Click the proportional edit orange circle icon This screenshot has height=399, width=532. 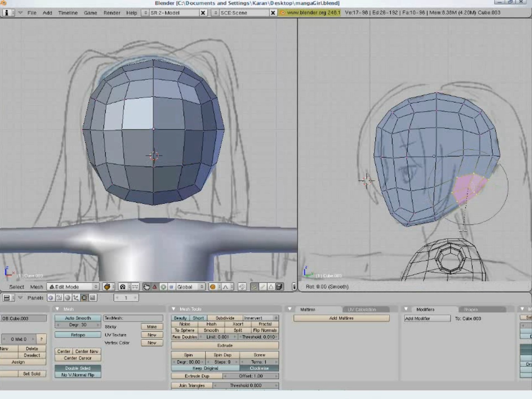coord(213,287)
